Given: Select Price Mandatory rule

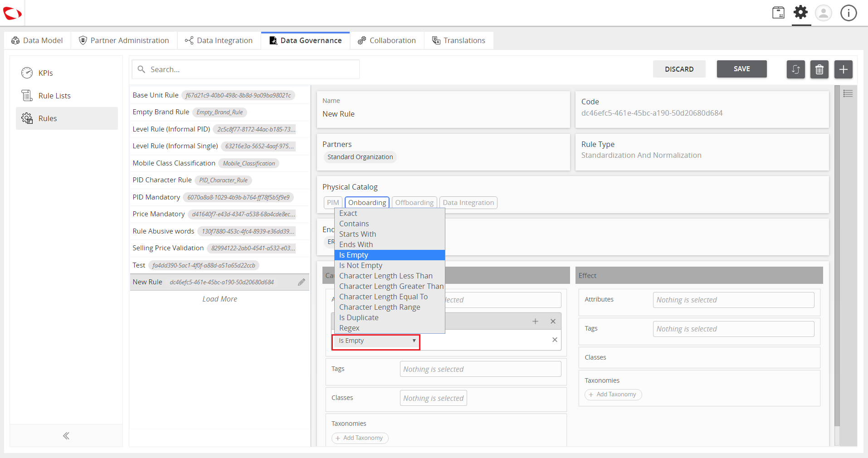Looking at the screenshot, I should pyautogui.click(x=219, y=214).
